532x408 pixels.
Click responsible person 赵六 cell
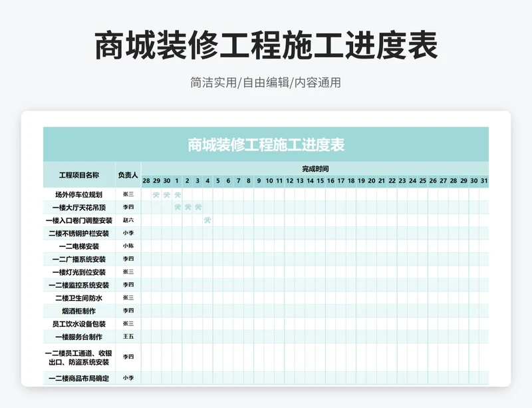(128, 220)
